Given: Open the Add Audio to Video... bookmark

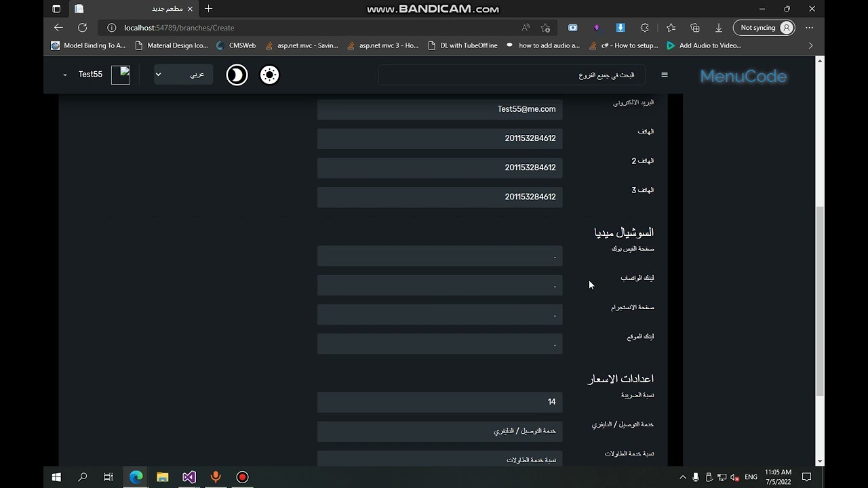Looking at the screenshot, I should (x=704, y=45).
